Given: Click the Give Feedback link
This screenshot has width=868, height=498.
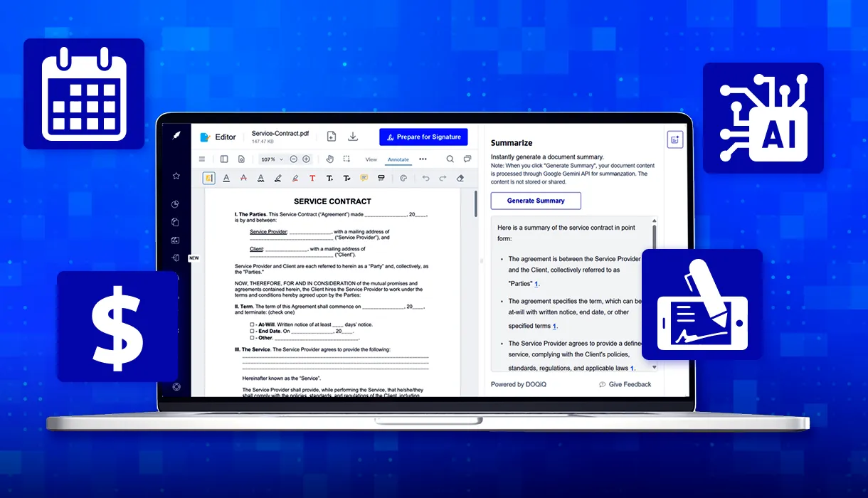Looking at the screenshot, I should [625, 384].
